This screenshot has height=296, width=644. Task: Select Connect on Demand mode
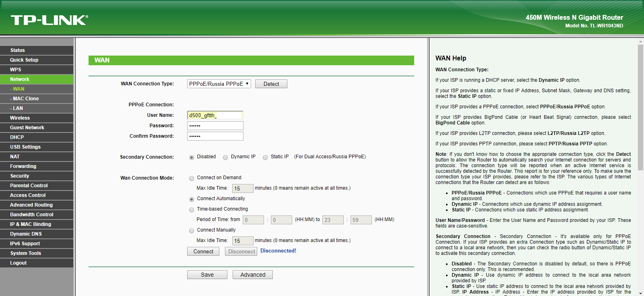(x=192, y=178)
